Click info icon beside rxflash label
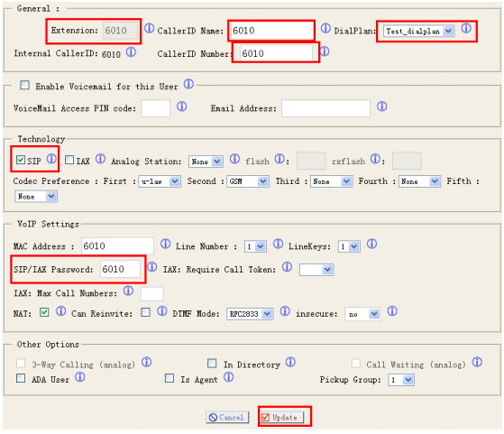 pyautogui.click(x=375, y=159)
